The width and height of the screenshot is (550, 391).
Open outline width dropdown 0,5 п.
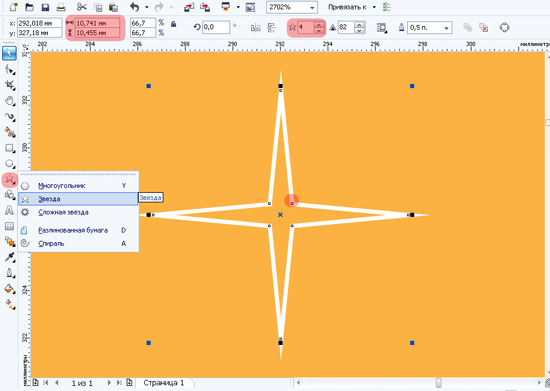pyautogui.click(x=447, y=28)
